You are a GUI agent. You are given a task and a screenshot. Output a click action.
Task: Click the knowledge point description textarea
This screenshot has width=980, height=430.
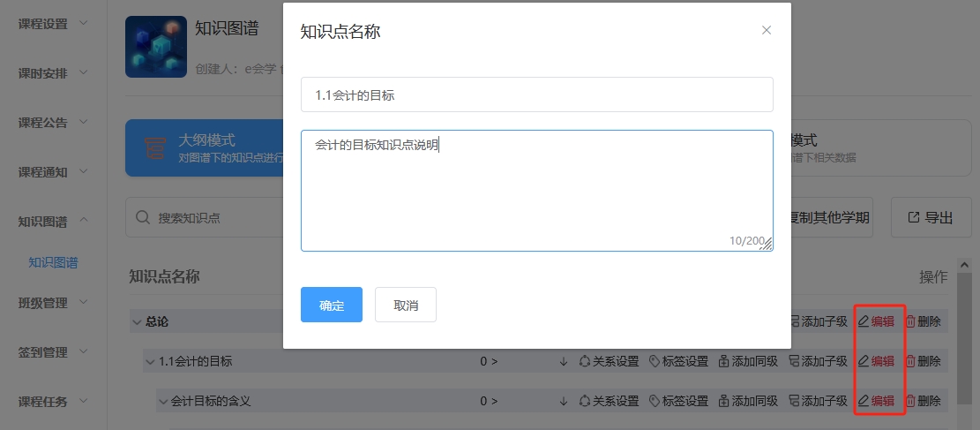coord(536,191)
